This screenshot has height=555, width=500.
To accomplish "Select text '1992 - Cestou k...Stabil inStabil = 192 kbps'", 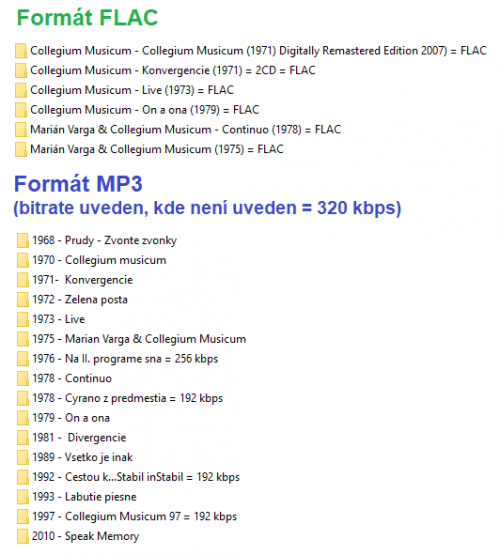I will pyautogui.click(x=136, y=477).
